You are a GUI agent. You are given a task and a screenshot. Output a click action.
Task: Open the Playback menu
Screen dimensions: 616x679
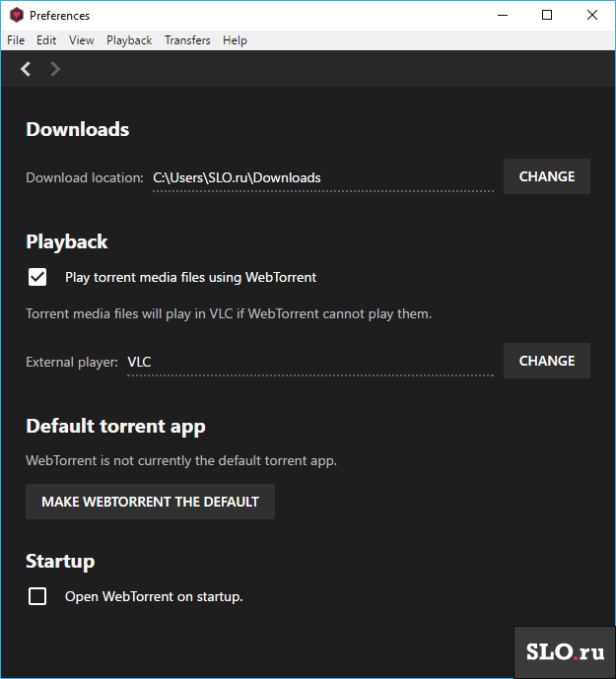(129, 40)
